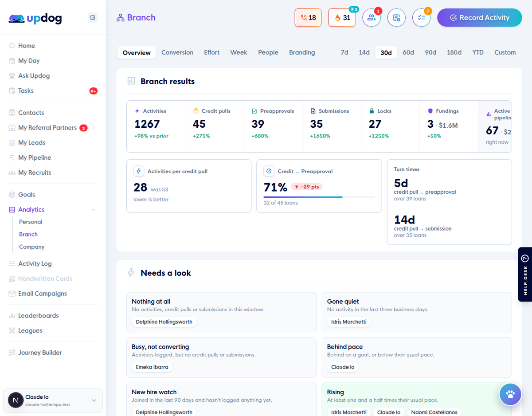532x416 pixels.
Task: Open the Submissions metric card
Action: [x=332, y=126]
